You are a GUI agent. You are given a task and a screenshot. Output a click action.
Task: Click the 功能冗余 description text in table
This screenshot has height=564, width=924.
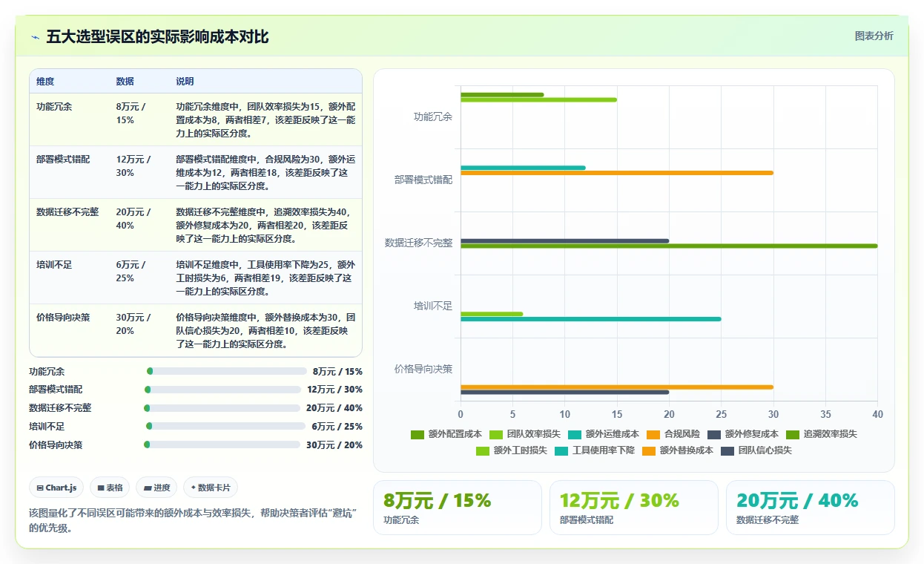pyautogui.click(x=265, y=119)
